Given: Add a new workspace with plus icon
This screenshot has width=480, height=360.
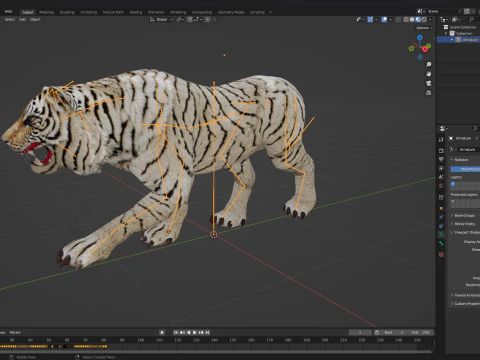Looking at the screenshot, I should point(270,12).
